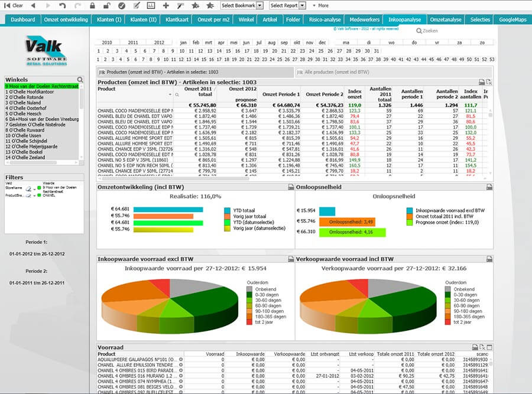
Task: Expand the More toolbar menu
Action: [320, 5]
